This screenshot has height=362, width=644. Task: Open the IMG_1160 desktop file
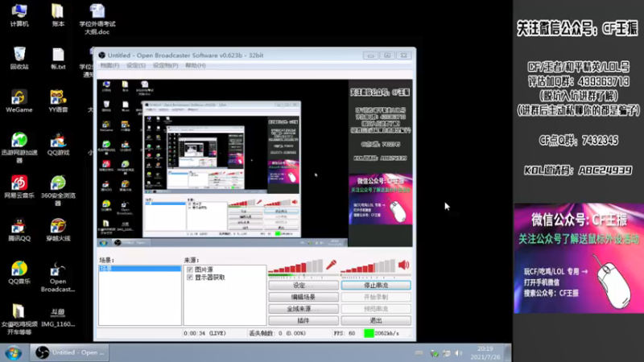tap(58, 317)
